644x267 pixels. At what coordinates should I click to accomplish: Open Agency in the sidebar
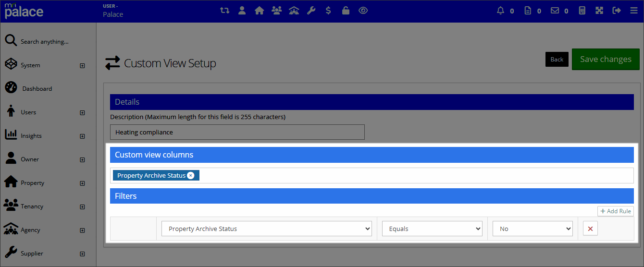click(30, 230)
